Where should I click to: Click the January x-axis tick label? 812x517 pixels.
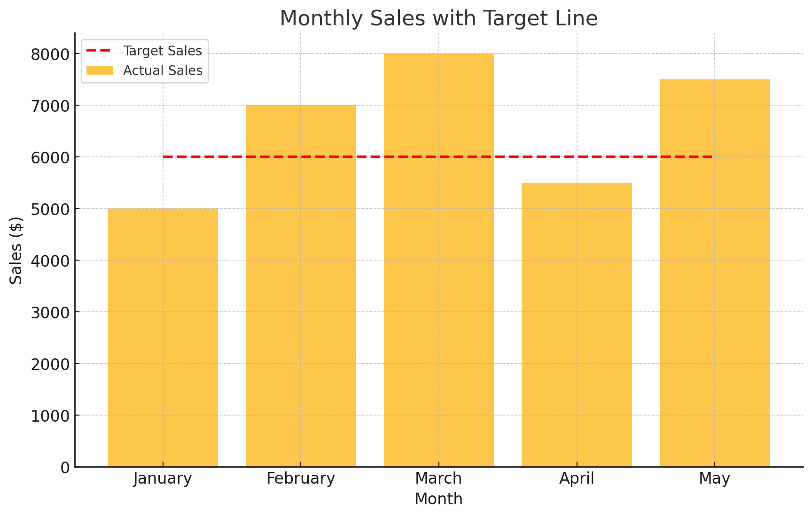[x=163, y=478]
